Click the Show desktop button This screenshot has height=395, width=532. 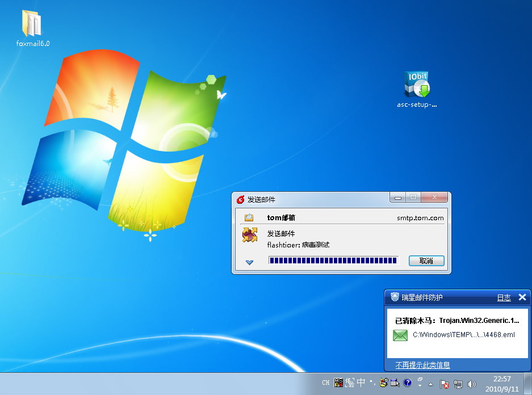pos(528,384)
